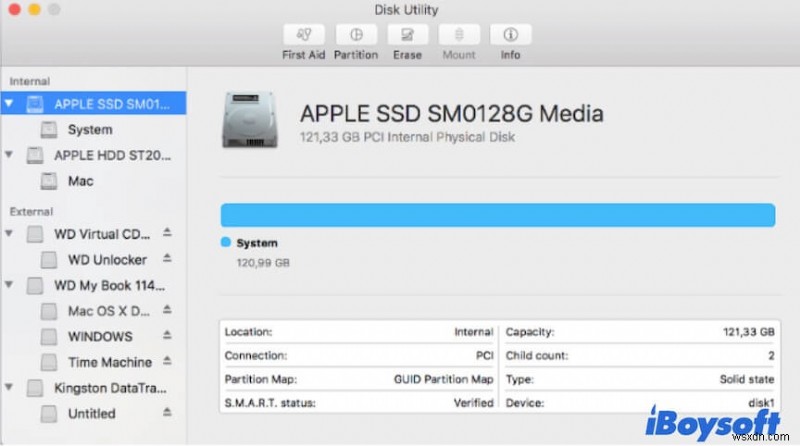
Task: Collapse the WD Virtual CD tree
Action: 9,233
